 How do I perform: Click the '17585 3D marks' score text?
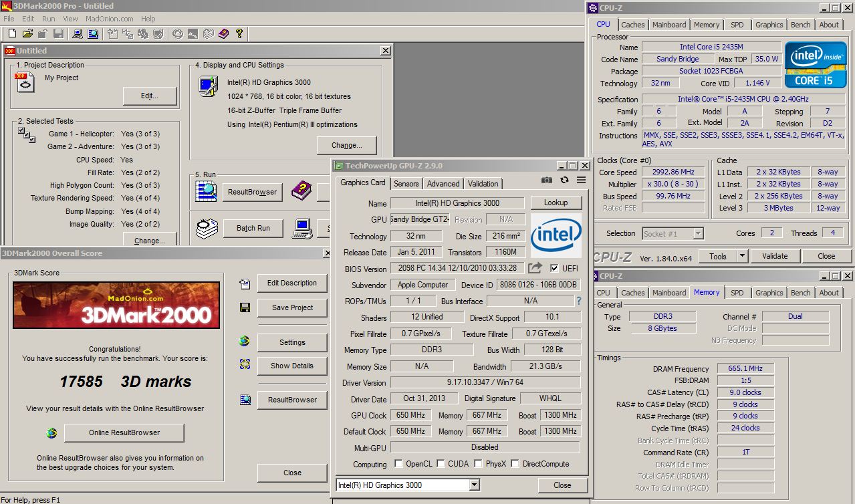pos(126,382)
